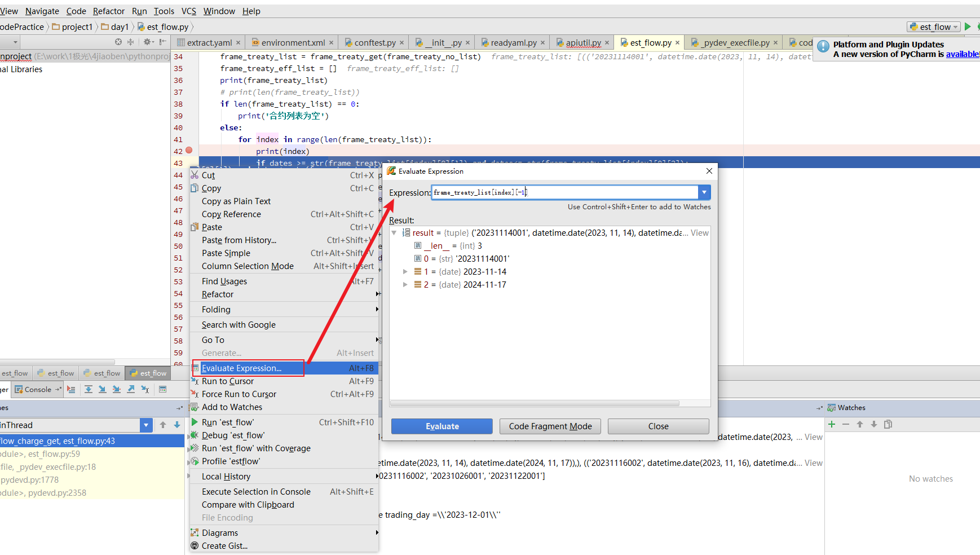
Task: Add a new watch with plus icon
Action: [x=832, y=424]
